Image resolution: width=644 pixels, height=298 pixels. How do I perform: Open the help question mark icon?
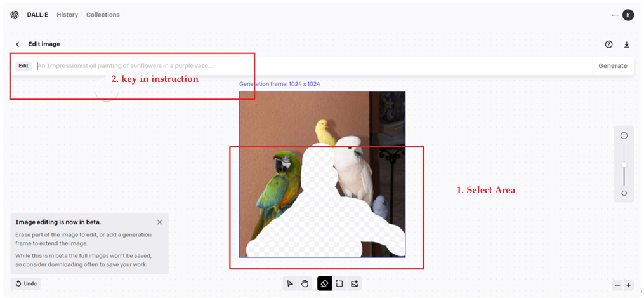tap(608, 44)
